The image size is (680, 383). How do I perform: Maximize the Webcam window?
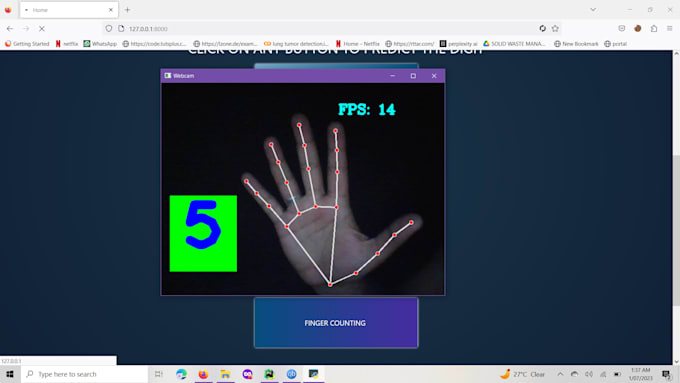pos(413,76)
